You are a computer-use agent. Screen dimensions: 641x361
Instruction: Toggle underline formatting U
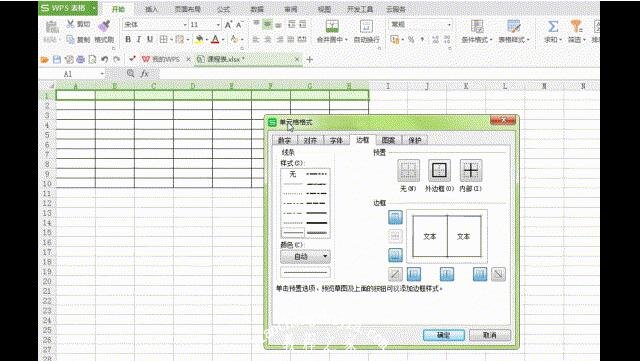click(x=150, y=39)
